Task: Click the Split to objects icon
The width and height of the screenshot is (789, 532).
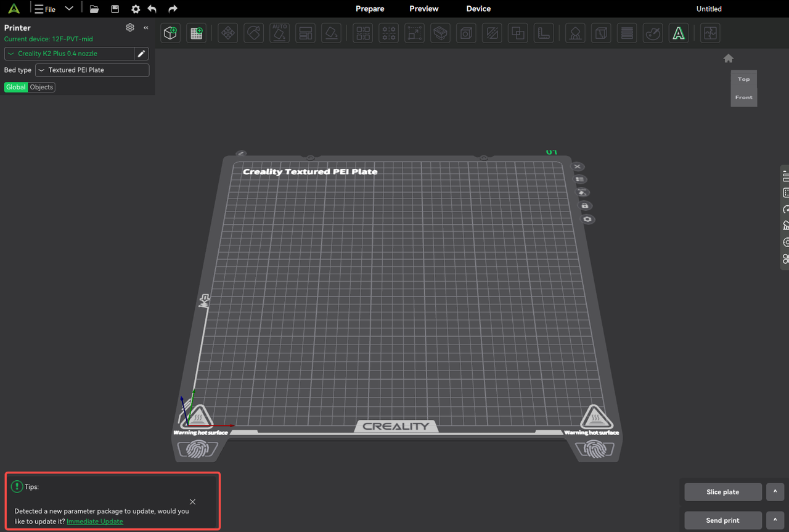Action: click(x=363, y=33)
